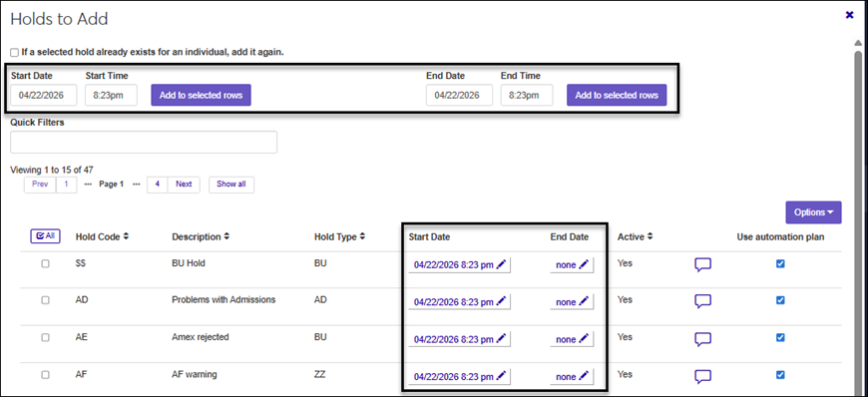Edit end date 'none' for $$ row
Image resolution: width=868 pixels, height=397 pixels.
pyautogui.click(x=572, y=265)
